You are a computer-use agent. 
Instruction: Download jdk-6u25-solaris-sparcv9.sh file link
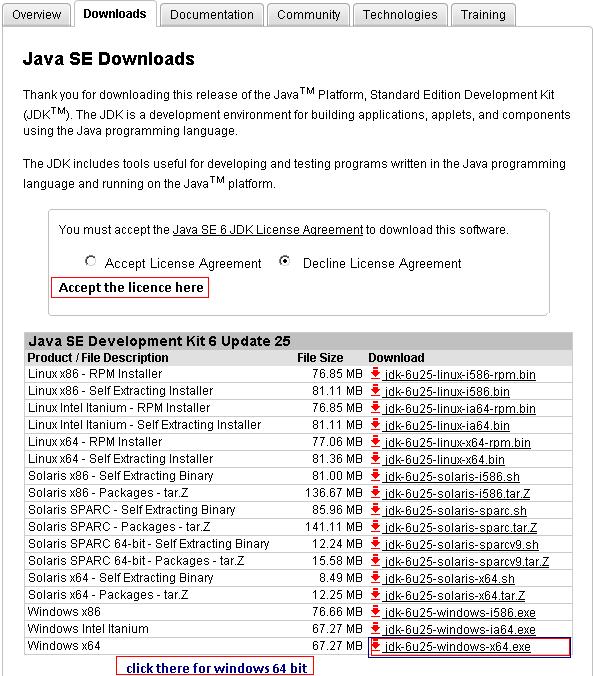point(462,545)
